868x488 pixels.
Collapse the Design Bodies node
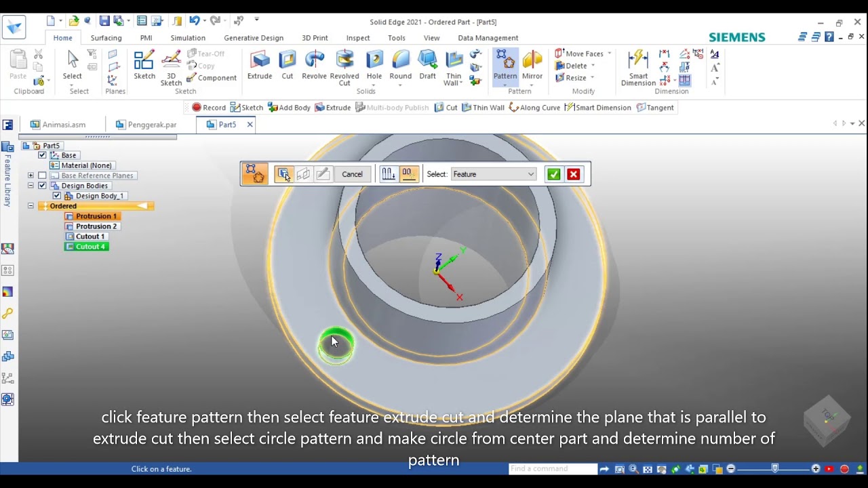[31, 186]
